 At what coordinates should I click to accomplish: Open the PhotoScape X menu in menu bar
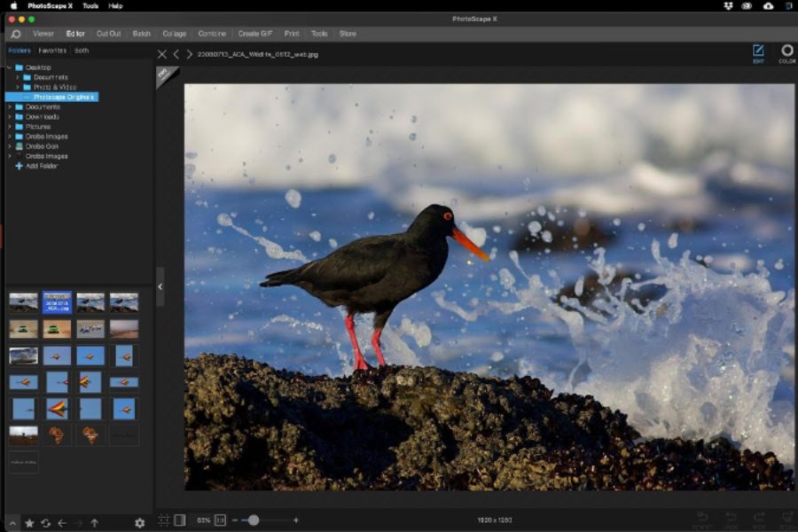coord(50,6)
